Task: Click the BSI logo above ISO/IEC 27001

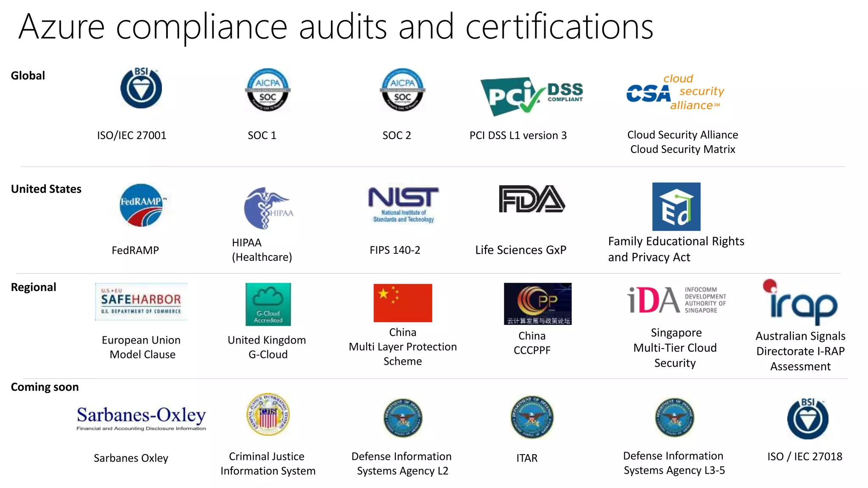Action: [141, 88]
